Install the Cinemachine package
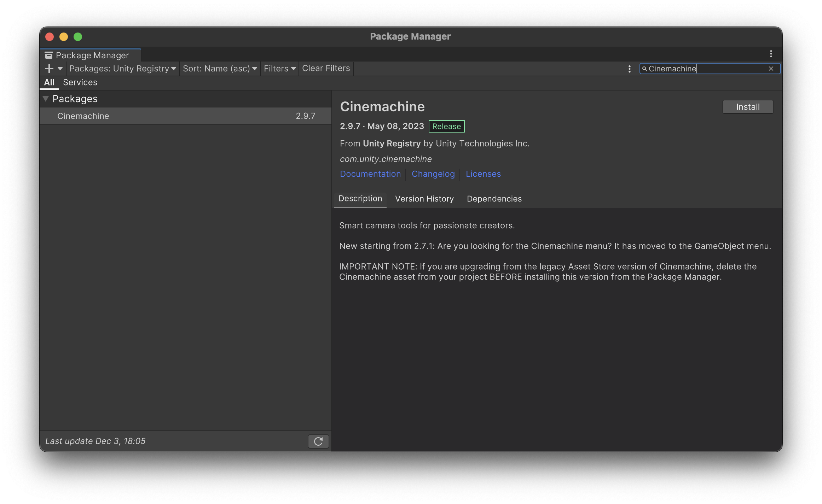 click(748, 107)
